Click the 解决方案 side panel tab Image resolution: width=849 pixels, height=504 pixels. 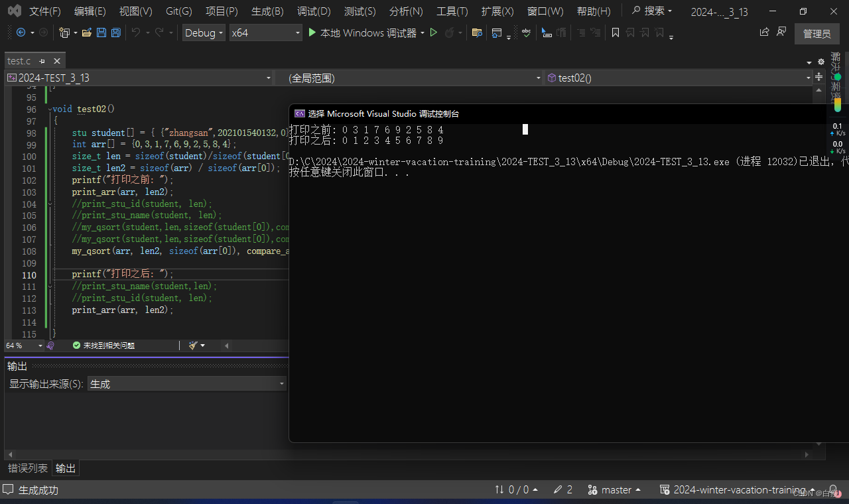[836, 76]
